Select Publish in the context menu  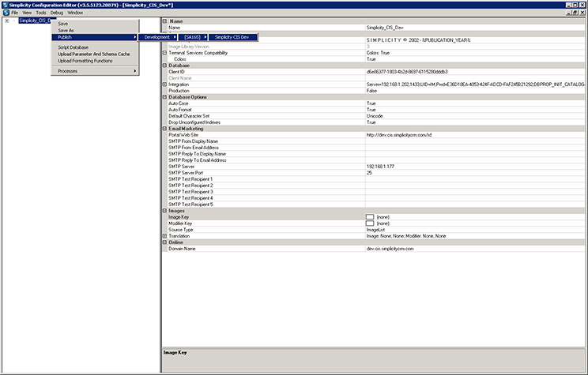click(x=95, y=37)
